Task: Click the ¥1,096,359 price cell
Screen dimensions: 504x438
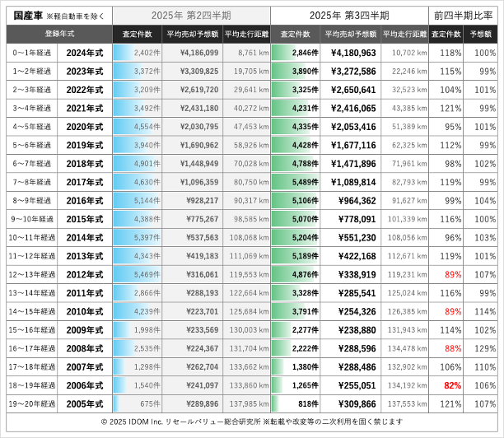Action: pos(192,182)
